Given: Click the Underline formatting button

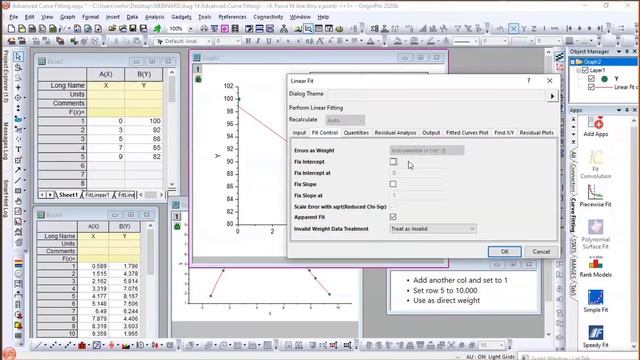Looking at the screenshot, I should coord(269,41).
